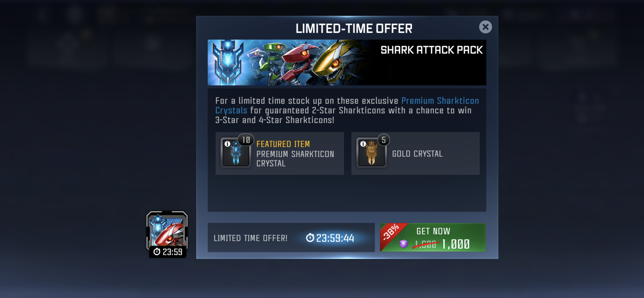Select the Premium Sharkticon Crystal item image

pos(236,153)
